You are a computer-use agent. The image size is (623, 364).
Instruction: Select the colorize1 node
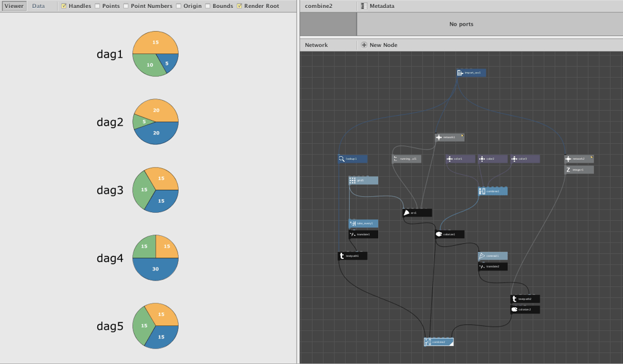[449, 234]
